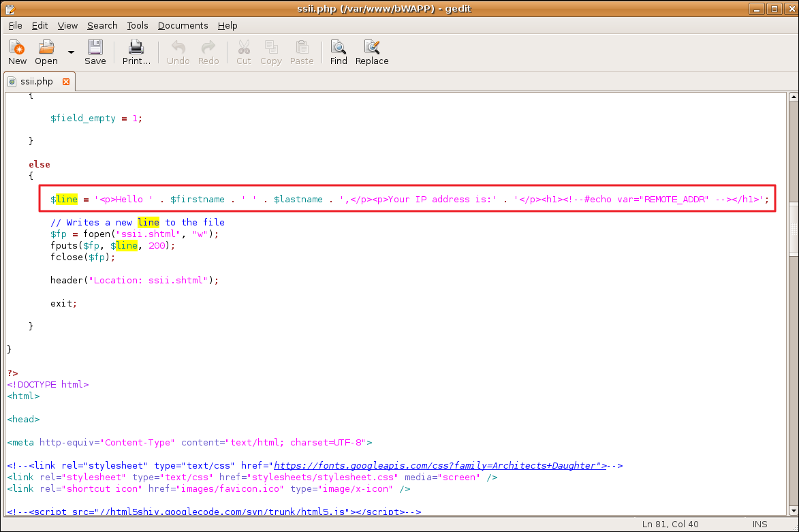Screen dimensions: 799x532
Task: Click the fputs($fp, $line, 200) line
Action: click(112, 246)
